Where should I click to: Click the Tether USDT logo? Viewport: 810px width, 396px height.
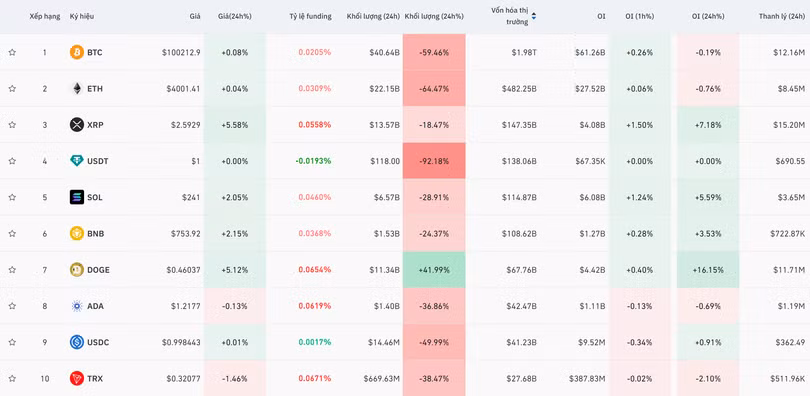76,161
